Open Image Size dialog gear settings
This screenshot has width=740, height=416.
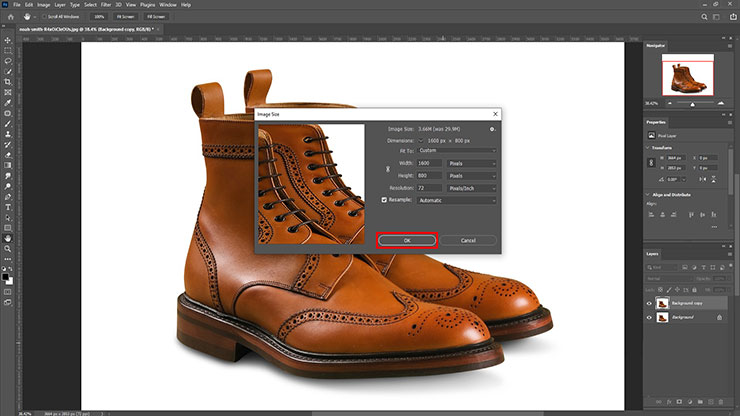pyautogui.click(x=492, y=129)
